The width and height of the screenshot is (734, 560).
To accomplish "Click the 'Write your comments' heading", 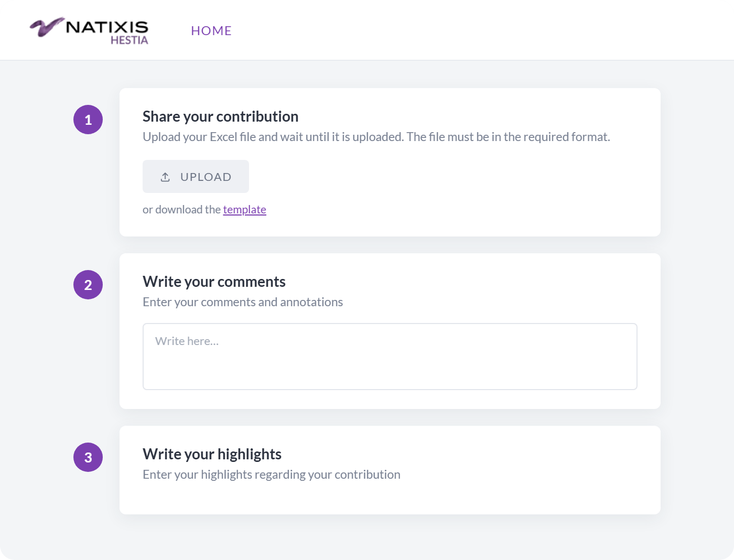I will coord(214,282).
